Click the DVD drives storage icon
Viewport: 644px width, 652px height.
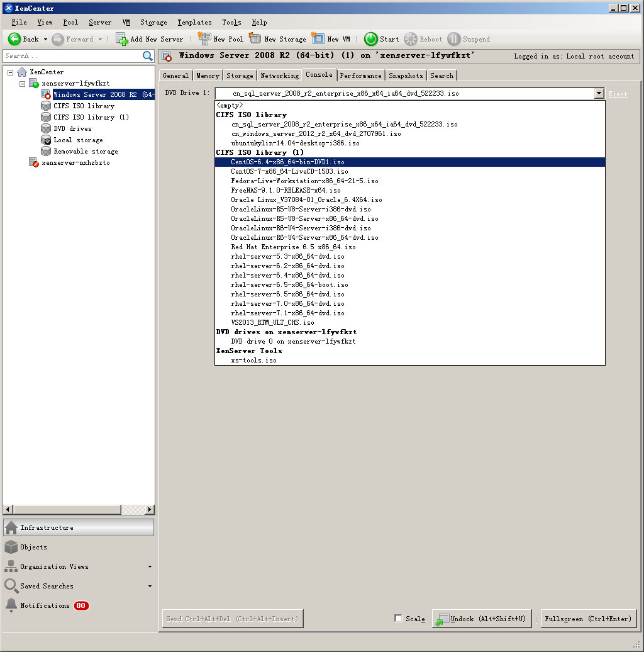coord(46,128)
